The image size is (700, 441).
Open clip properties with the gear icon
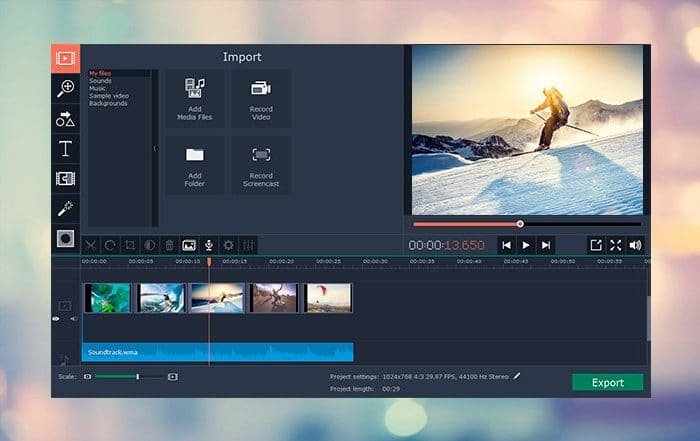click(x=228, y=244)
